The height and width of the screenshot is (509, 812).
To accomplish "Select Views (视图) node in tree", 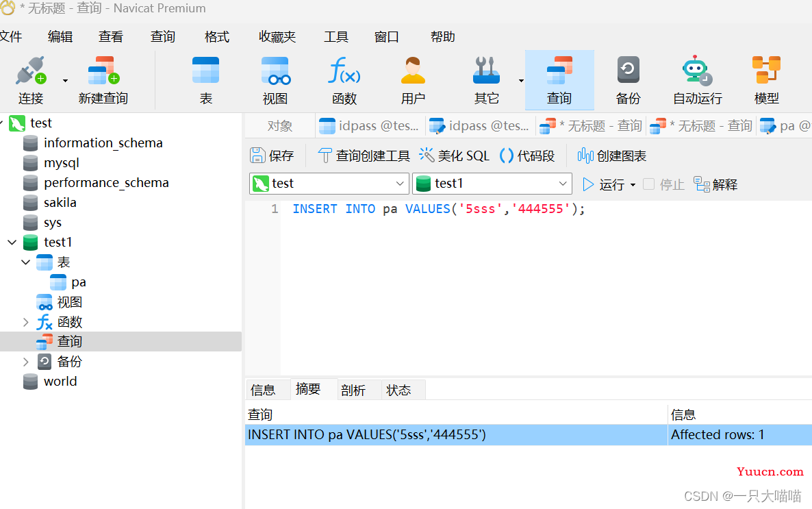I will (69, 301).
